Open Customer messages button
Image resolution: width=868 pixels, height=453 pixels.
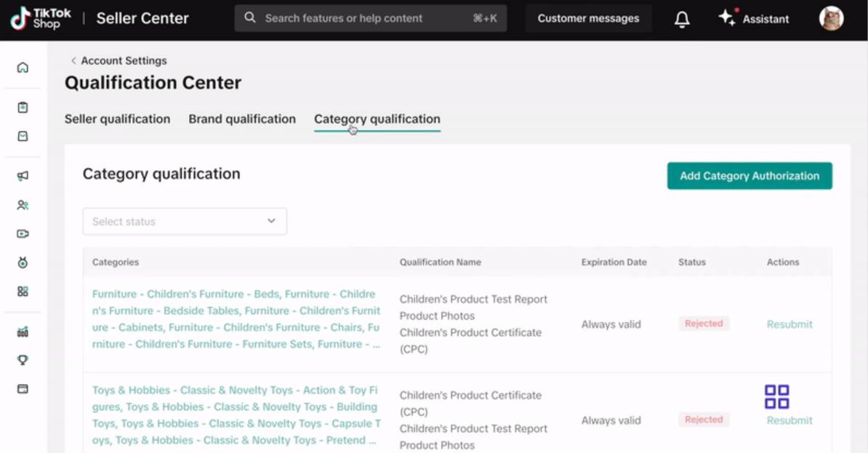[x=588, y=18]
